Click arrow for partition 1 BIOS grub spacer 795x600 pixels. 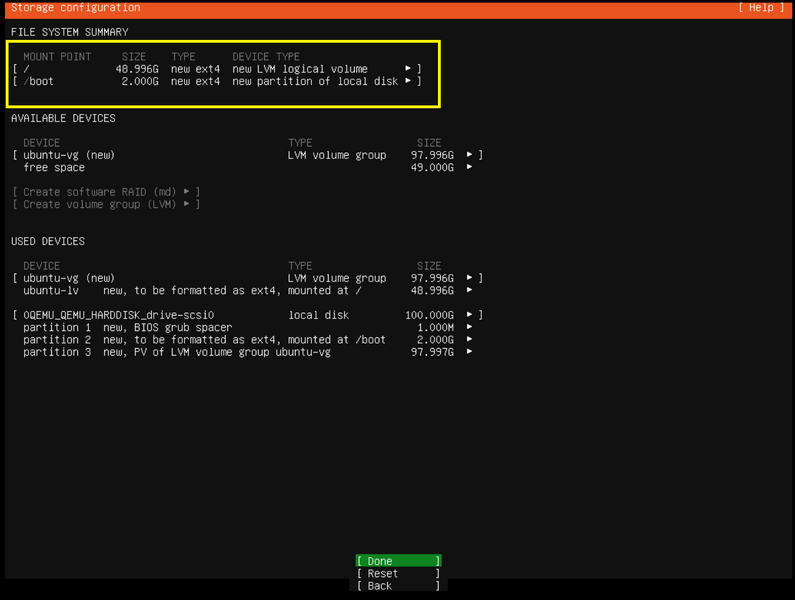(x=470, y=327)
